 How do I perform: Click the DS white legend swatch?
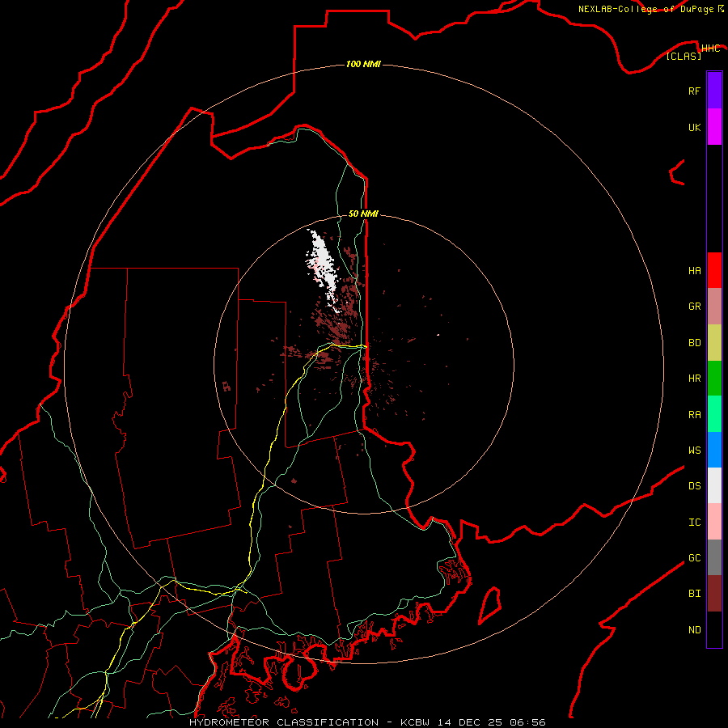point(714,485)
